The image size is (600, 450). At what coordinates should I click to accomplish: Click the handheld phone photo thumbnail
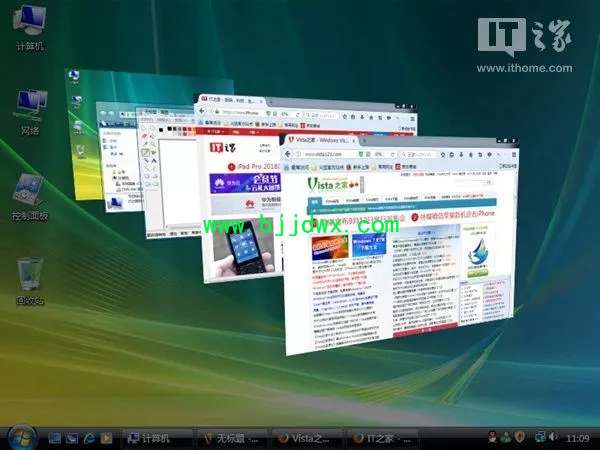point(243,249)
